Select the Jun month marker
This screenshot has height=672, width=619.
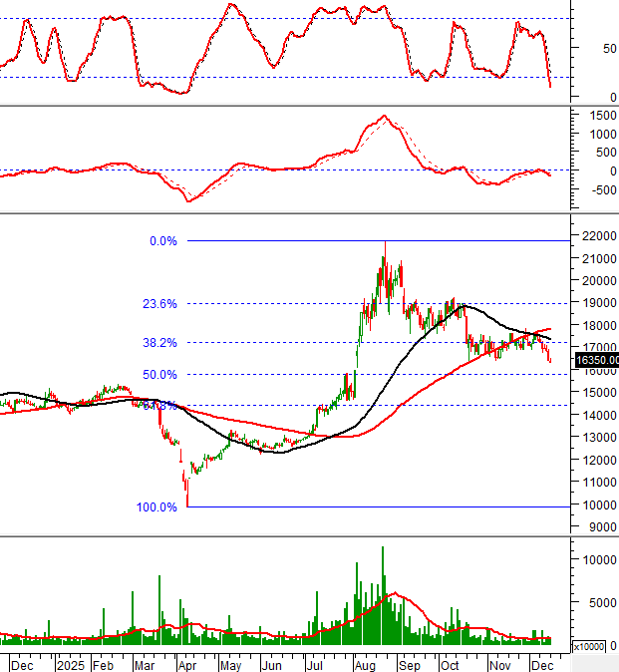click(271, 663)
